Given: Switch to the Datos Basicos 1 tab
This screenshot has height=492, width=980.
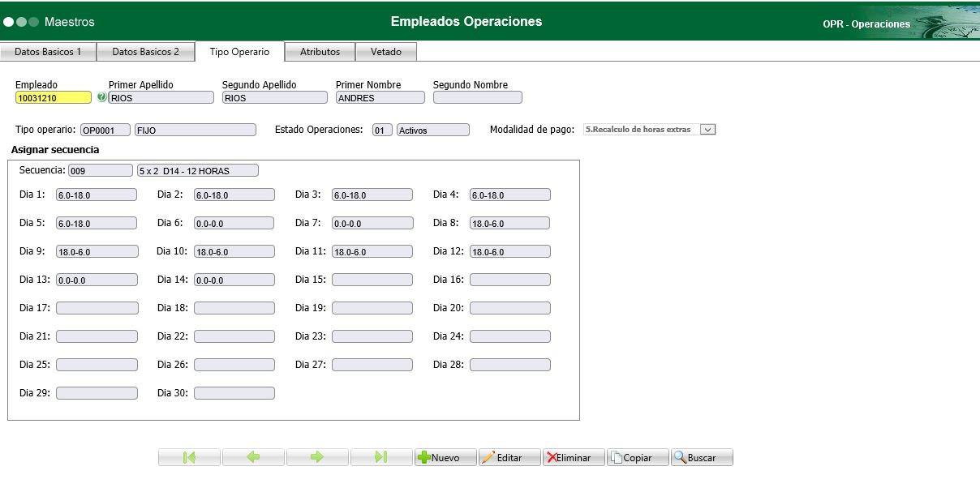Looking at the screenshot, I should tap(48, 51).
